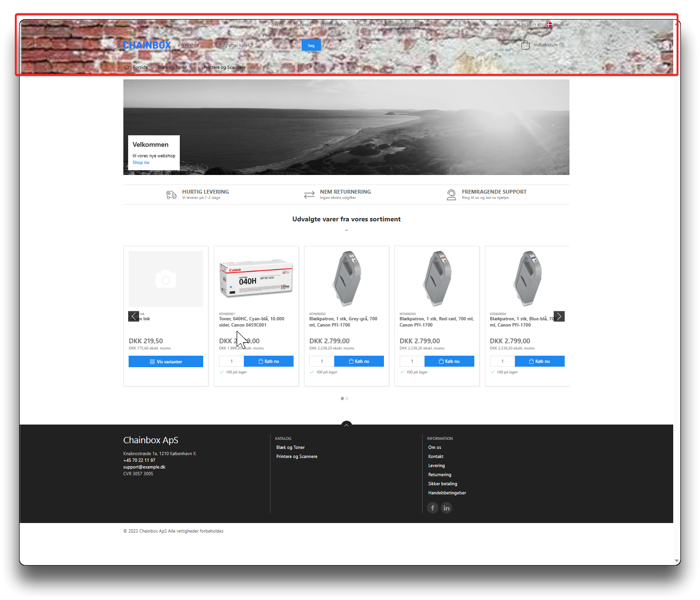Expand the Blæk og Toner menu
The height and width of the screenshot is (600, 700).
pos(173,67)
